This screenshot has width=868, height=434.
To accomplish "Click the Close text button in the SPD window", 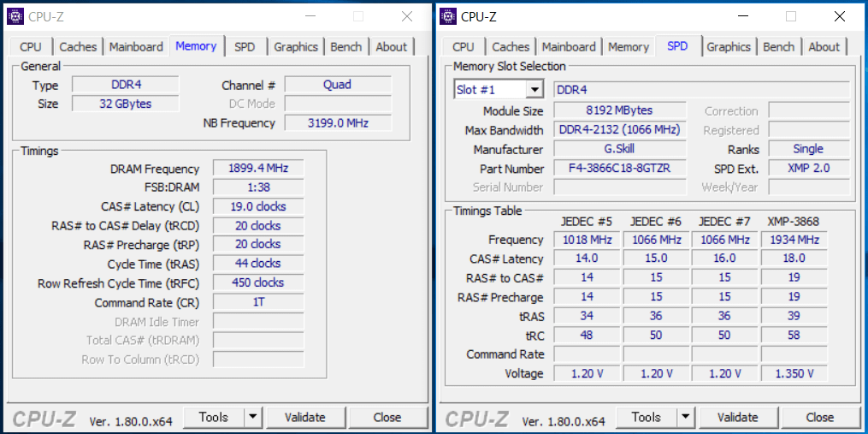I will point(819,417).
